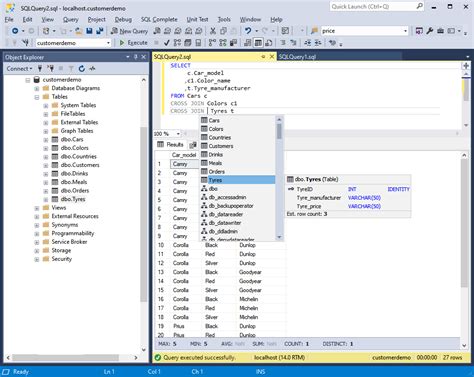Choose Customers in the autocomplete list

coord(238,146)
